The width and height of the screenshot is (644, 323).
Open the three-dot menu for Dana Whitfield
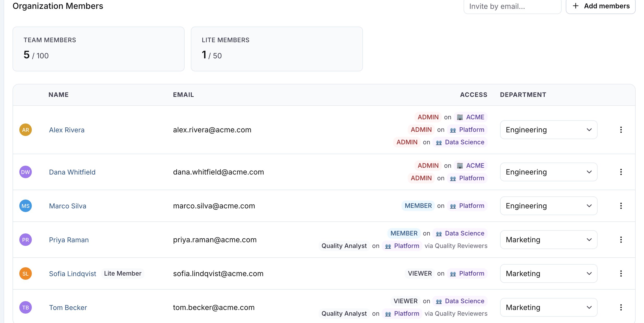[621, 172]
